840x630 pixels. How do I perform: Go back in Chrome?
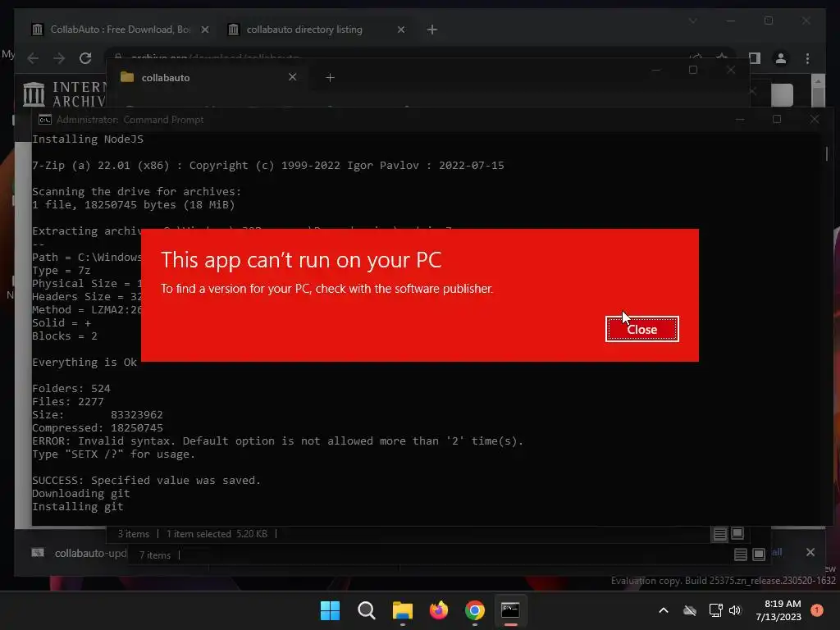[x=33, y=58]
